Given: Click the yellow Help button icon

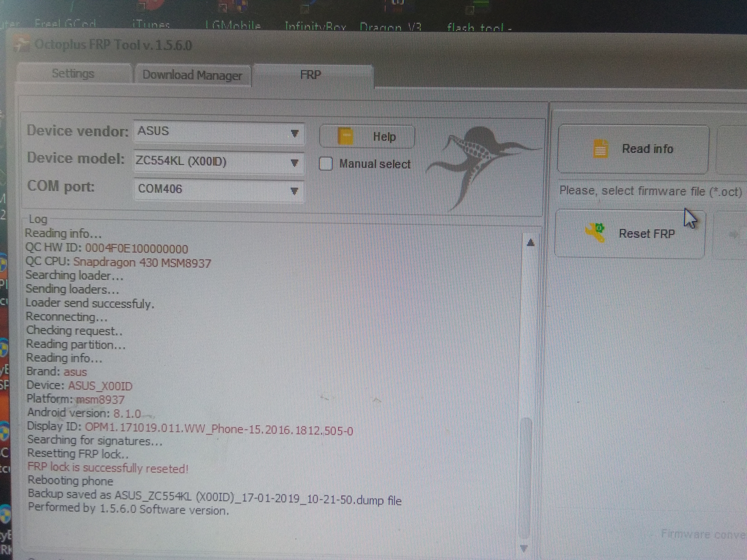Looking at the screenshot, I should (x=345, y=136).
